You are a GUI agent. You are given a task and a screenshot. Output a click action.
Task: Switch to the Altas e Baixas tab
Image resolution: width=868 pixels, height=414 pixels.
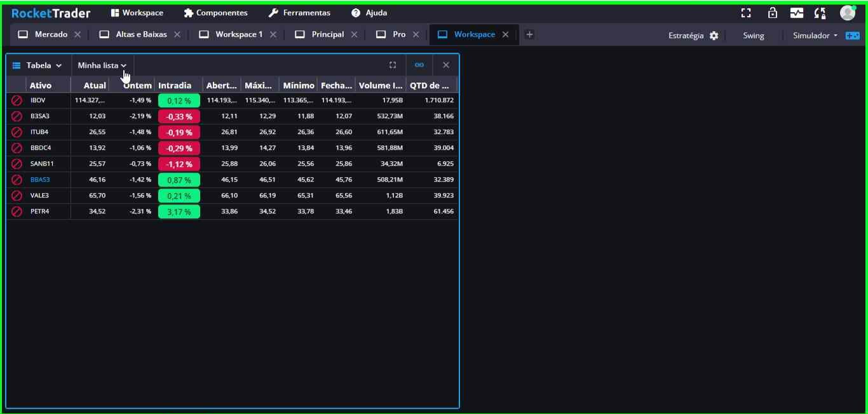pyautogui.click(x=133, y=34)
